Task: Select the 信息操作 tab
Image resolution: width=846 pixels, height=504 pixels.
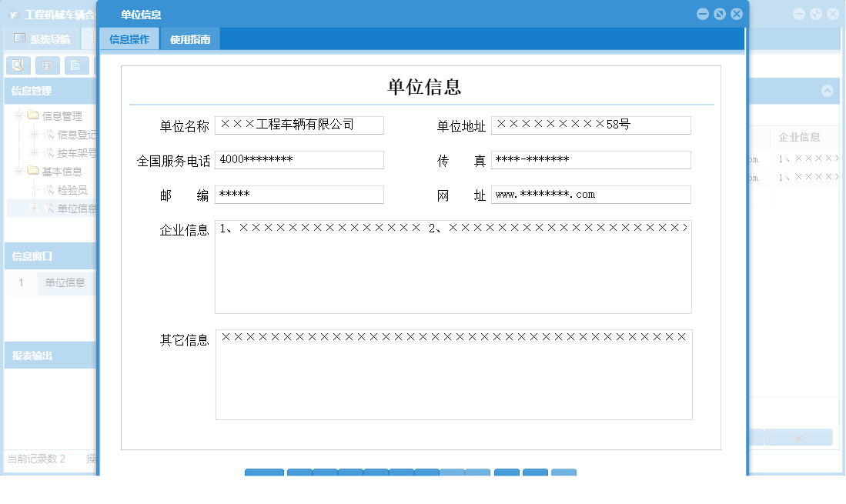Action: click(x=129, y=38)
